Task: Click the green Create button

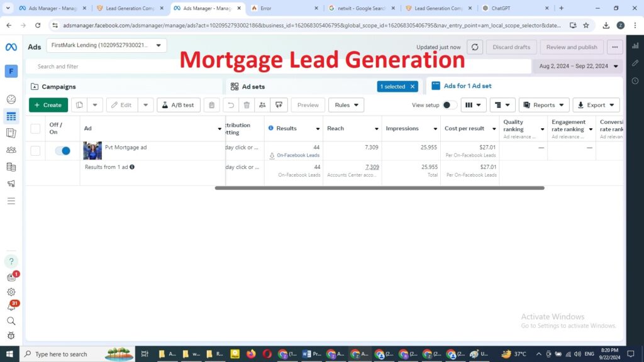Action: click(x=48, y=105)
